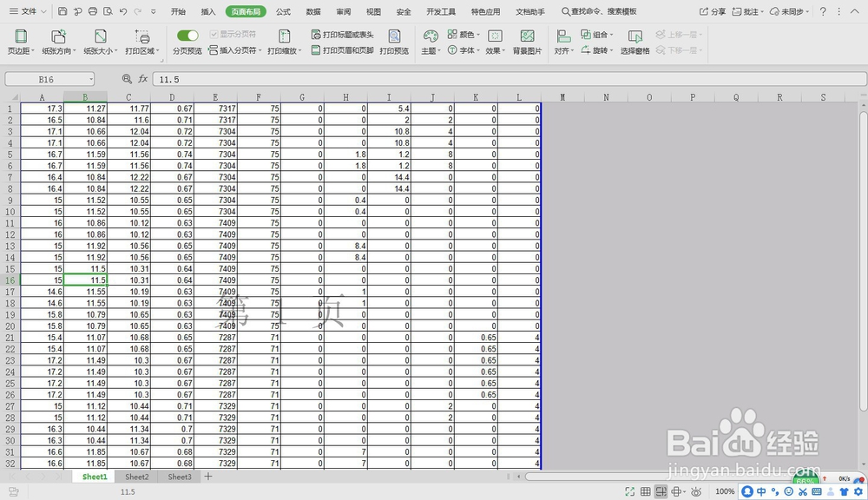
Task: Open the Sheet2 tab
Action: click(x=137, y=477)
